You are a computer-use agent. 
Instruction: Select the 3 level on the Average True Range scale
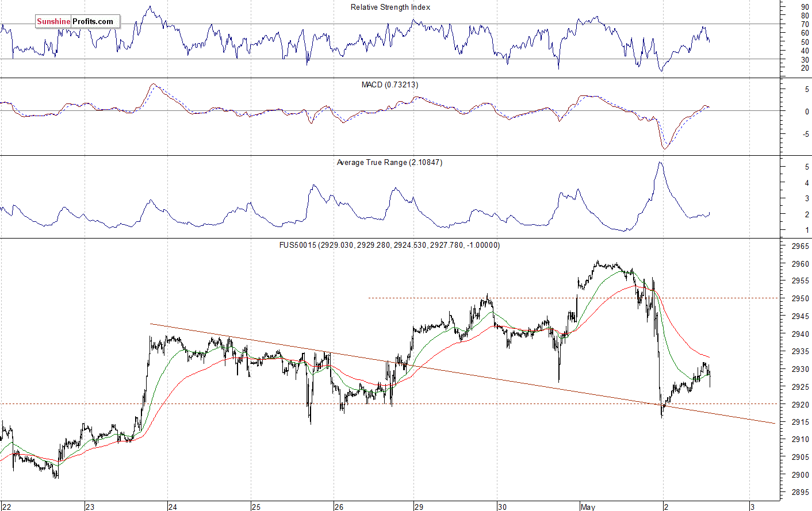click(807, 199)
